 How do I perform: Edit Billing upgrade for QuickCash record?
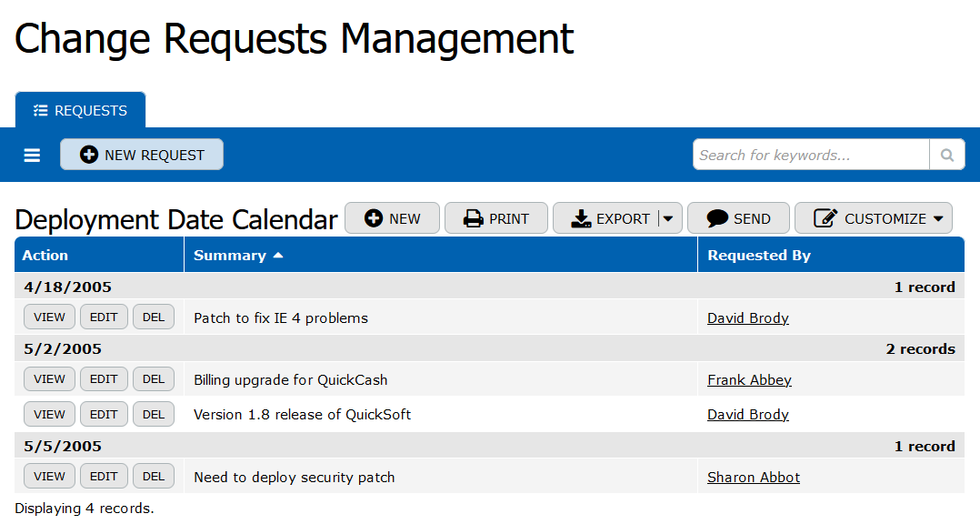(104, 379)
